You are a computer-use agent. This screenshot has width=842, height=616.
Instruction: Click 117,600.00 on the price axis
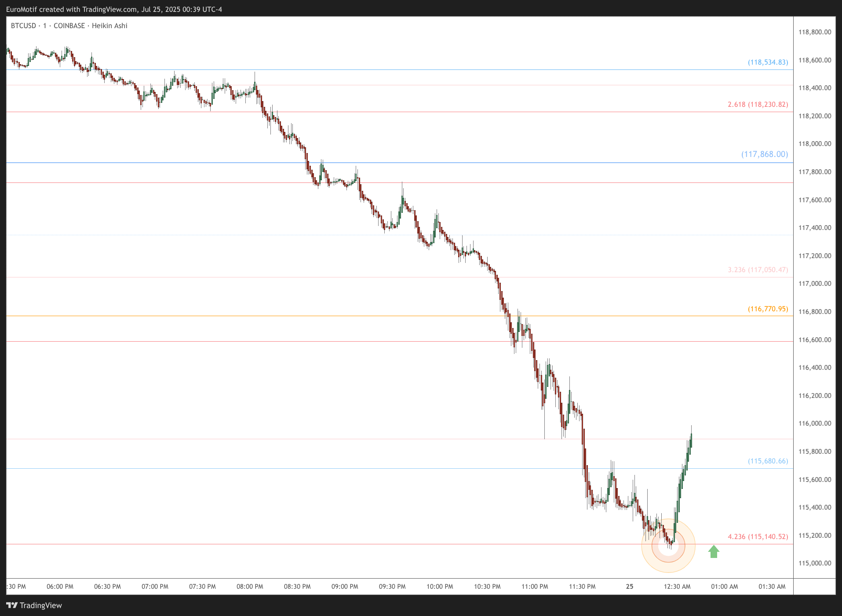815,200
